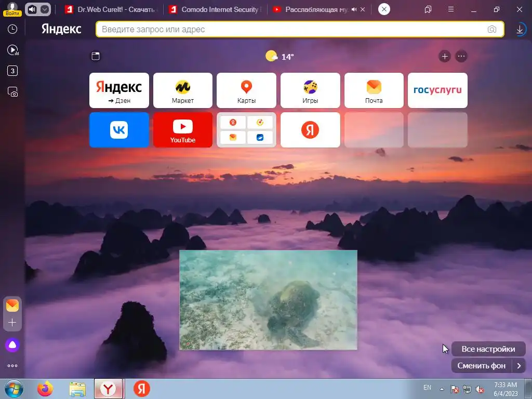Mute the YouTube tab via speaker icon
The width and height of the screenshot is (532, 399).
pos(354,9)
